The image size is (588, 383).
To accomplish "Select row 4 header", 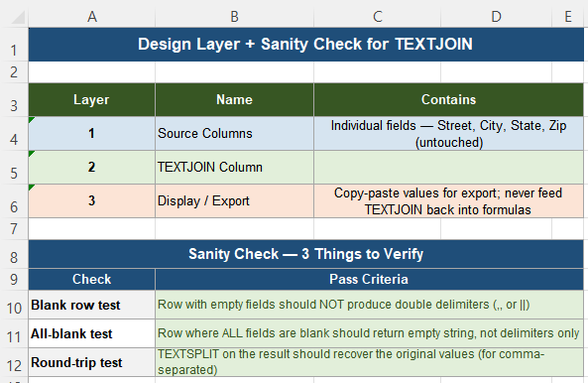I will [x=14, y=134].
